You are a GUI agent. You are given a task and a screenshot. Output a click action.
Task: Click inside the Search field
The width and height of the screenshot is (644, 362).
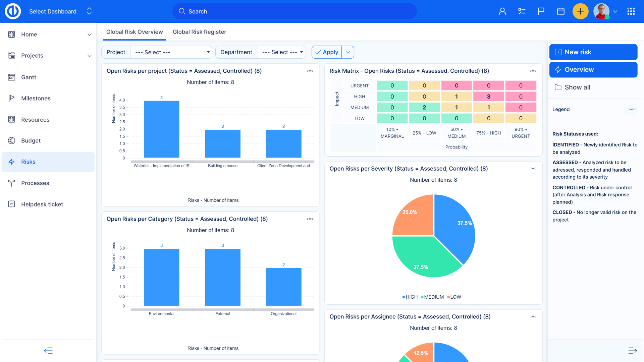(294, 11)
